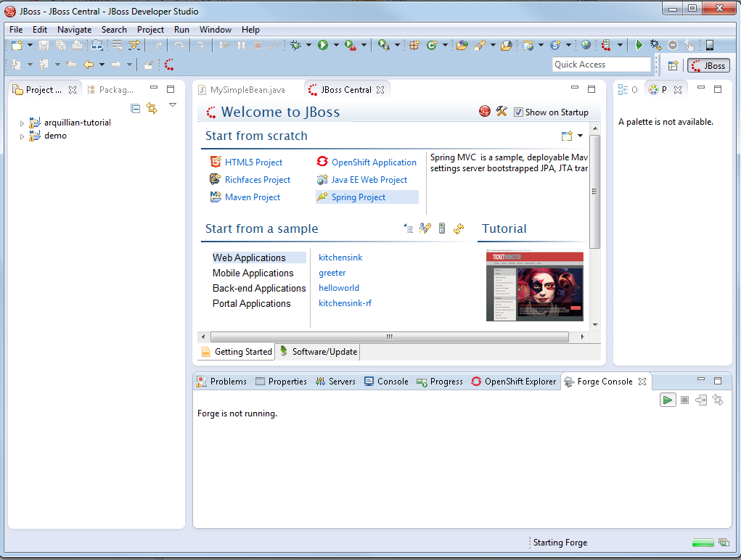This screenshot has width=741, height=560.
Task: Click the Open Web Browser globe icon
Action: point(586,45)
